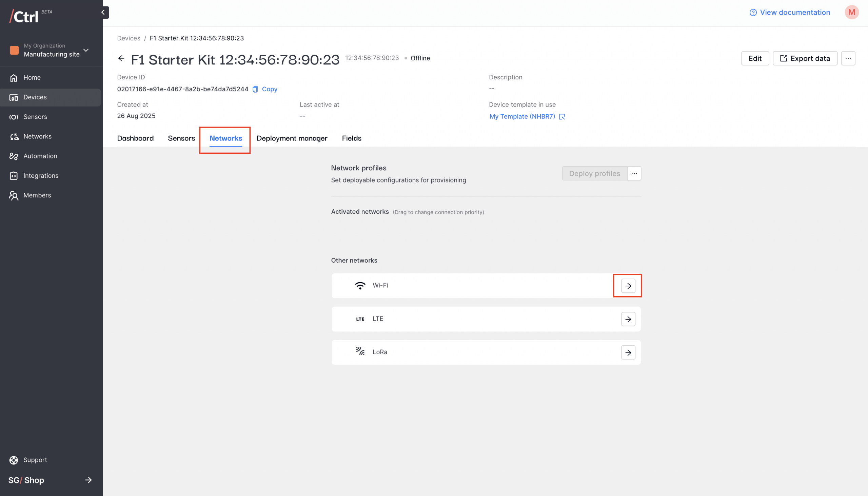Open LoRa network settings arrow
The width and height of the screenshot is (868, 496).
click(628, 352)
